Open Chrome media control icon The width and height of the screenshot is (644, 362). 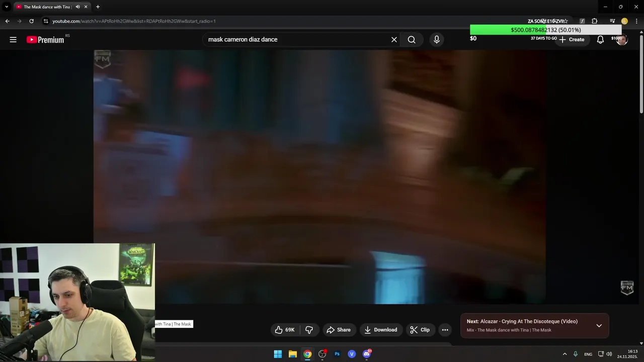point(612,21)
